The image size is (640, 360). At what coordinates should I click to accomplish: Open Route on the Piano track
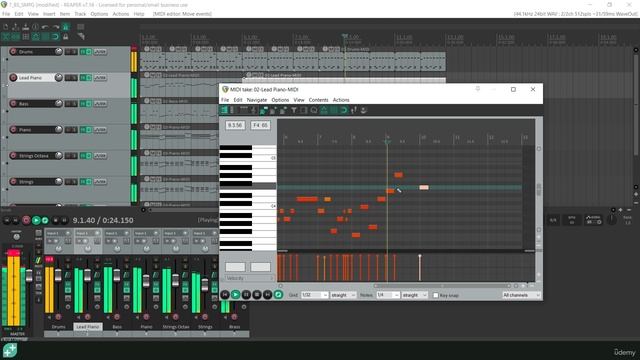click(x=100, y=130)
